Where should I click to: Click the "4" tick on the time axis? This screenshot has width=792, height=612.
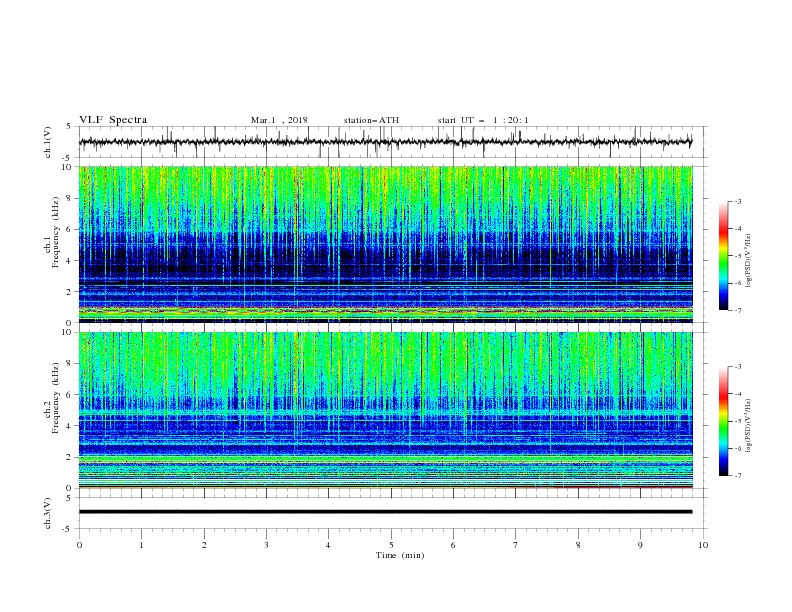328,545
